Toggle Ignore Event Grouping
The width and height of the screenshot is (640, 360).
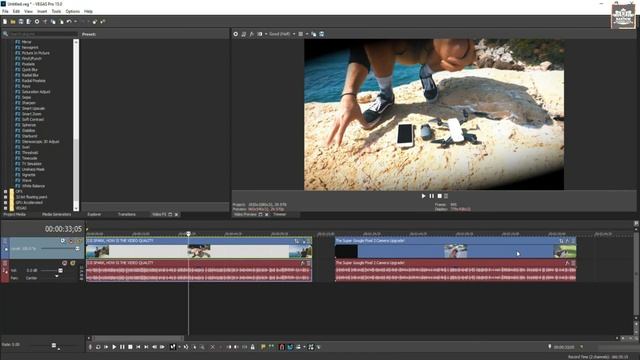318,347
